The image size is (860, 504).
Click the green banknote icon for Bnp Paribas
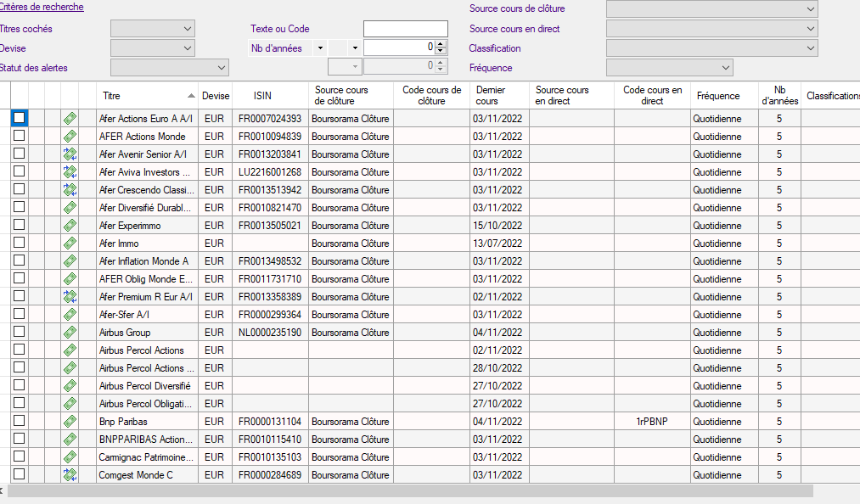[70, 422]
